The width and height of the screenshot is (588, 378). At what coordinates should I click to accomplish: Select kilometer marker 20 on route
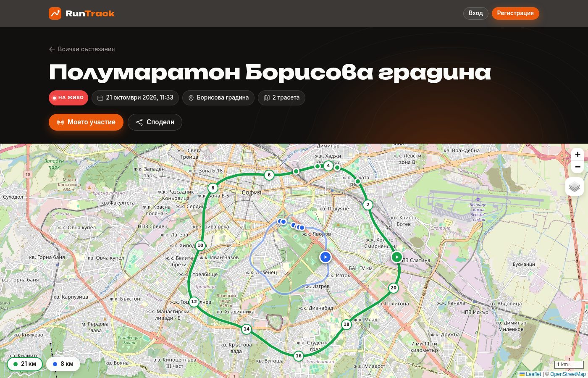394,288
